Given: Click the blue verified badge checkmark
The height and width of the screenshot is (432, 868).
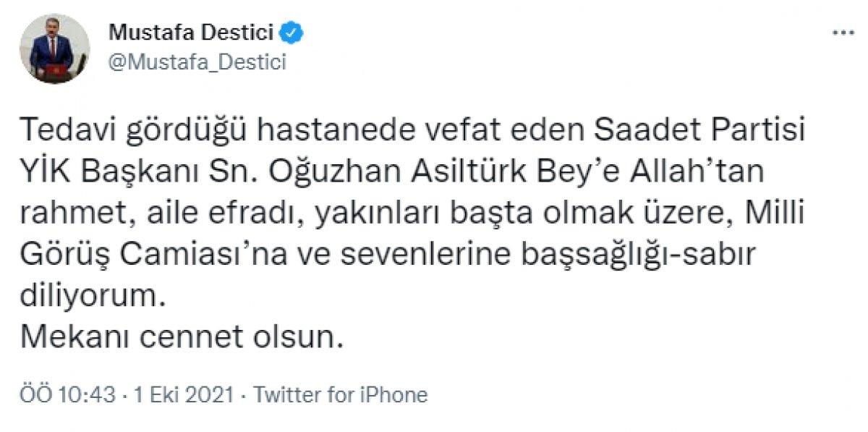Looking at the screenshot, I should [x=292, y=32].
